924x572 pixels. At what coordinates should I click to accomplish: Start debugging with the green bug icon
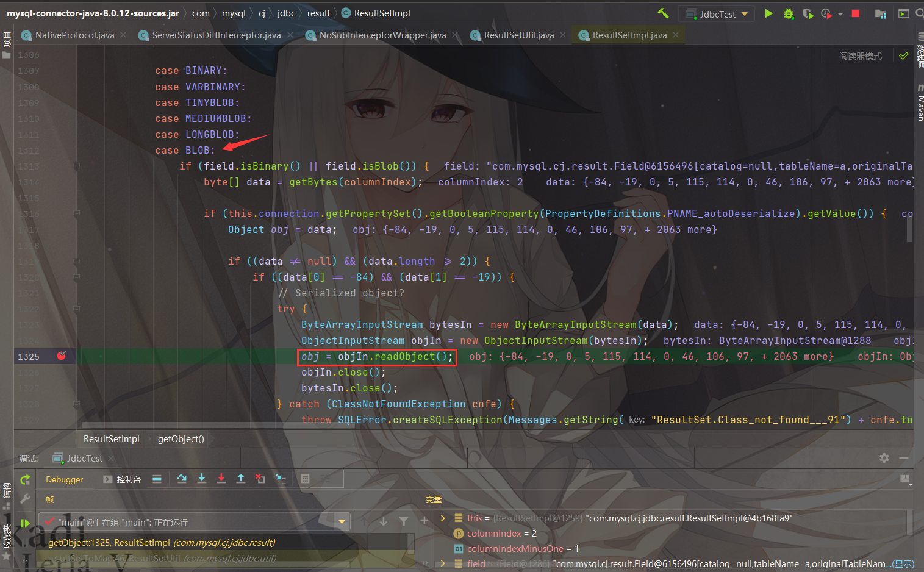pyautogui.click(x=789, y=13)
